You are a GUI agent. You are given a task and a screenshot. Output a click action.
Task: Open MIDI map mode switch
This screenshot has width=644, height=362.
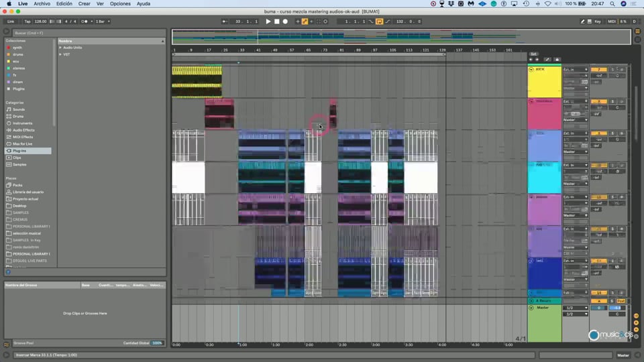coord(612,21)
